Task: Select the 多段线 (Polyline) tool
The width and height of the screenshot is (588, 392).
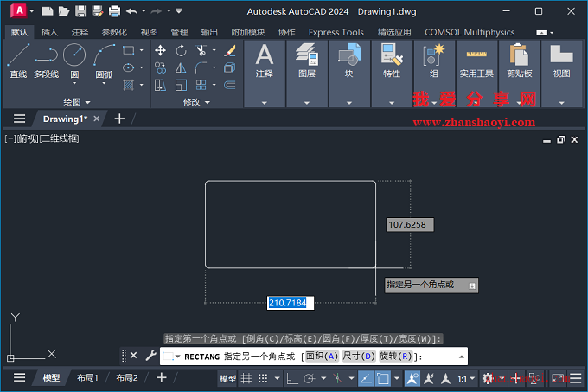Action: click(x=46, y=60)
